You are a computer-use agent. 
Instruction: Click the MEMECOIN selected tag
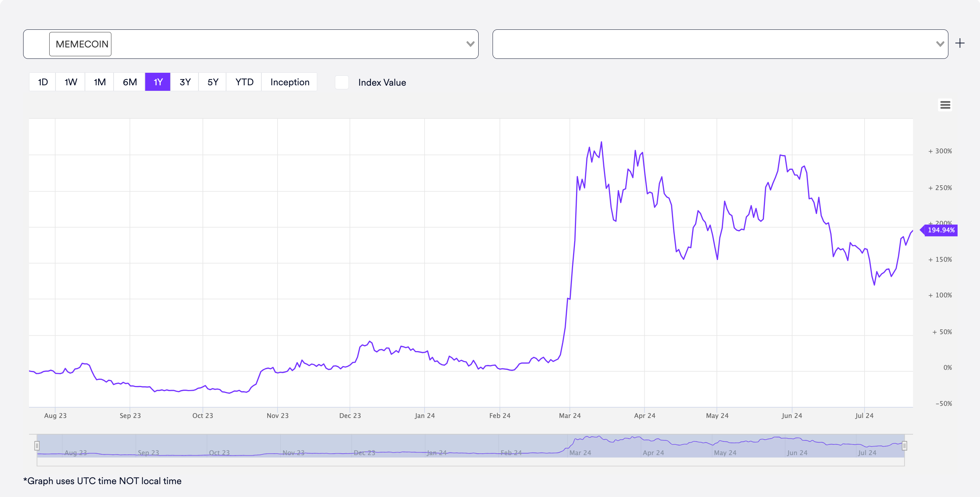(x=81, y=44)
